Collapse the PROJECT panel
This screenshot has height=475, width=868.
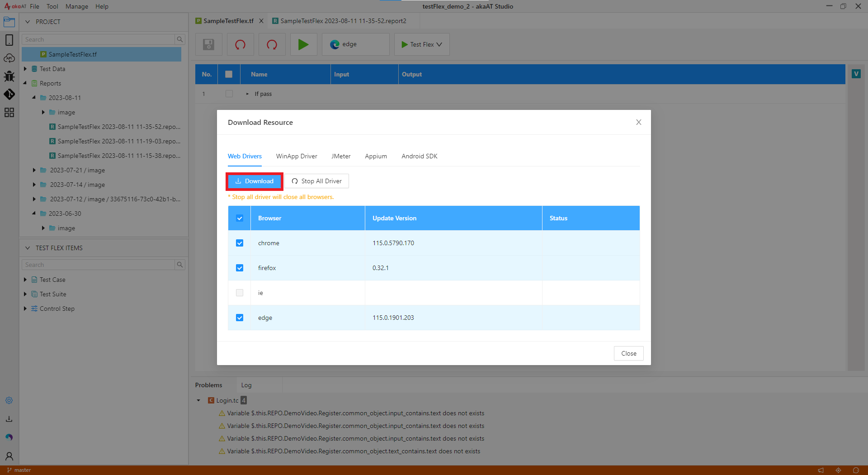pos(28,22)
